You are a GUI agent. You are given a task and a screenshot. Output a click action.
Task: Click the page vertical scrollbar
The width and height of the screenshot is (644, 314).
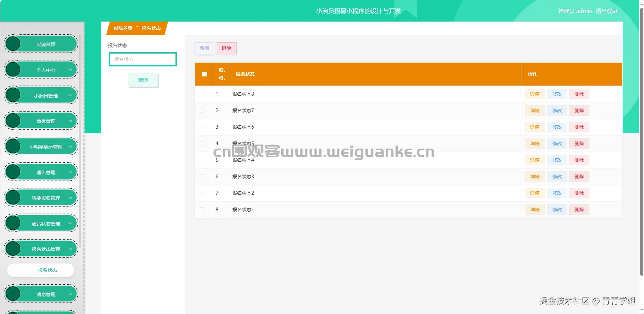point(642,142)
